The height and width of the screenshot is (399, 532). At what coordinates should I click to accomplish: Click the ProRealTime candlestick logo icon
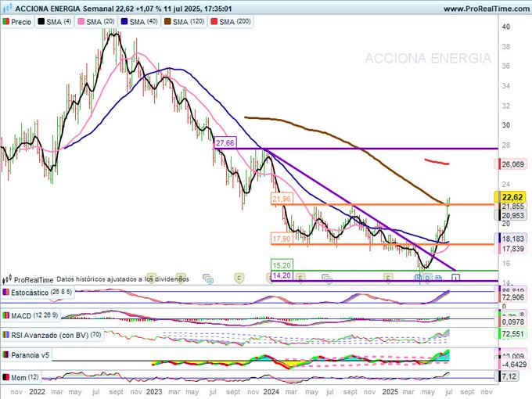click(x=7, y=279)
